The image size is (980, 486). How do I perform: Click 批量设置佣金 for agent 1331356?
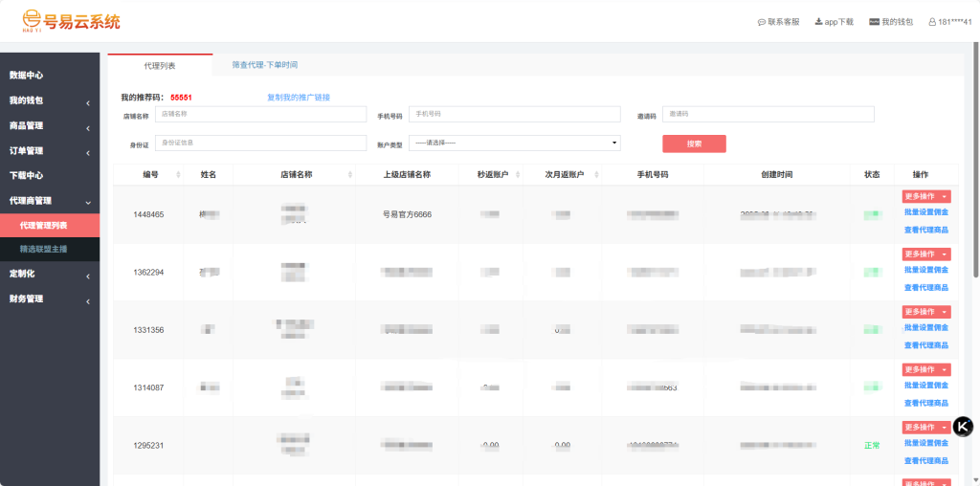[x=925, y=328]
